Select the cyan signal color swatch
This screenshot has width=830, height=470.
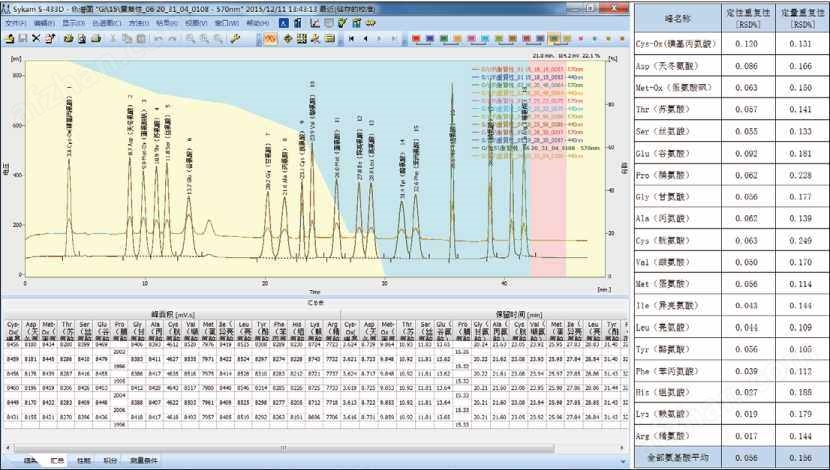tap(485, 39)
